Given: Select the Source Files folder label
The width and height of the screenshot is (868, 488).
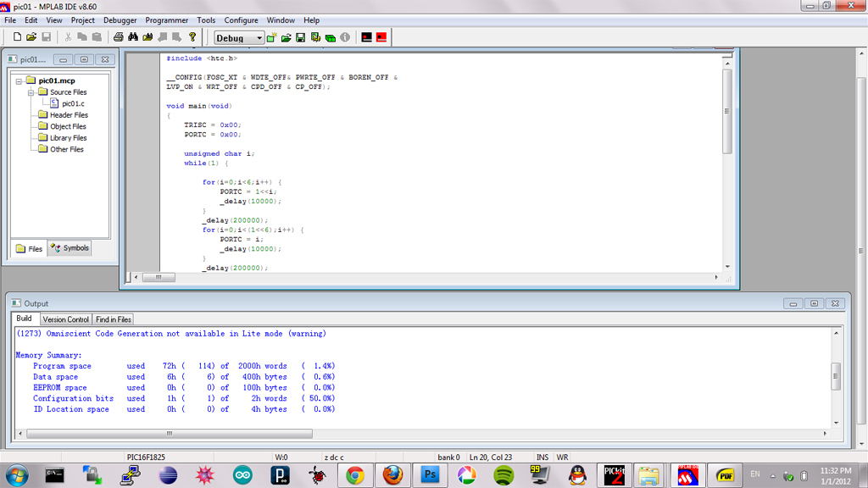Looking at the screenshot, I should (68, 92).
